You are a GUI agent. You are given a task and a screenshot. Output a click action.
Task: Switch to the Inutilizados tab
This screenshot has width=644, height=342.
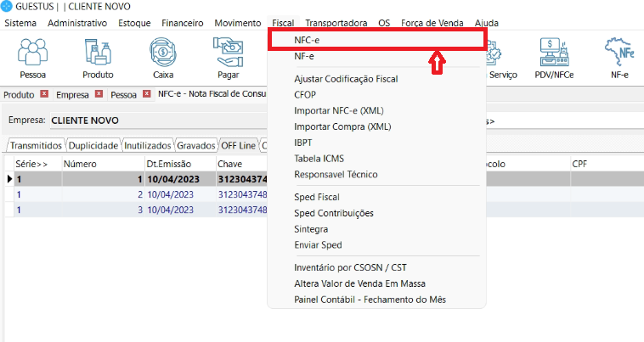[147, 145]
